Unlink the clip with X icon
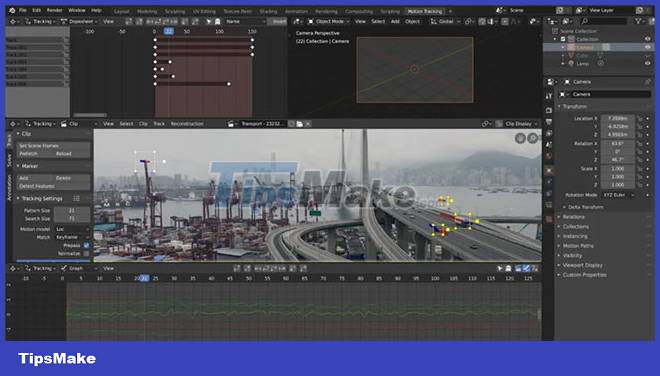This screenshot has height=376, width=660. [x=308, y=124]
